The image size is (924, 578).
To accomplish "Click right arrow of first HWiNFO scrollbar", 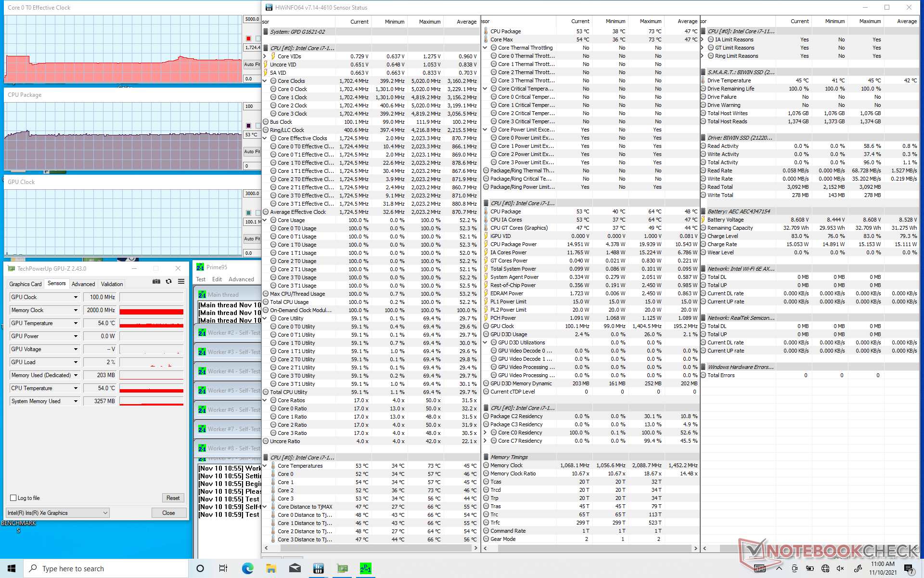I will [475, 548].
